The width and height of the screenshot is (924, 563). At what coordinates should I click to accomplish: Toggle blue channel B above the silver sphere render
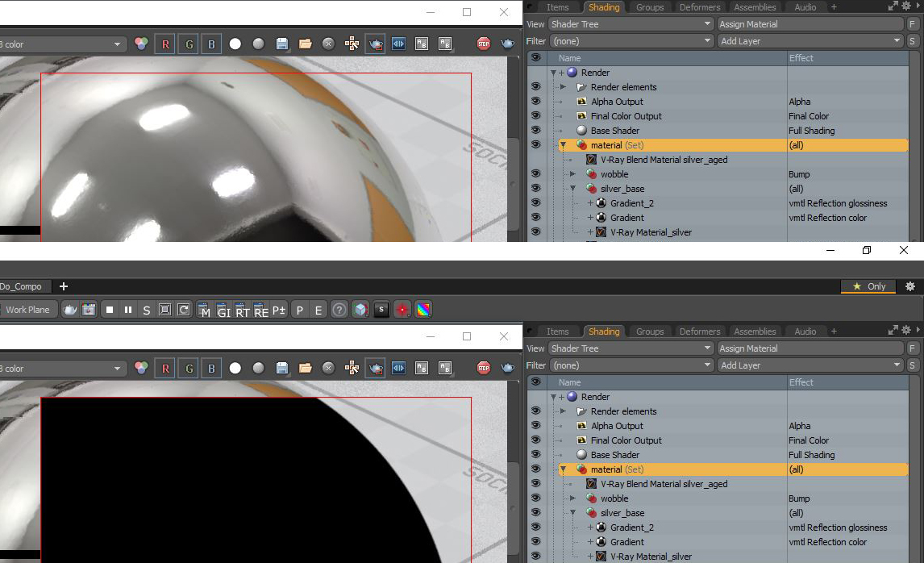(211, 44)
